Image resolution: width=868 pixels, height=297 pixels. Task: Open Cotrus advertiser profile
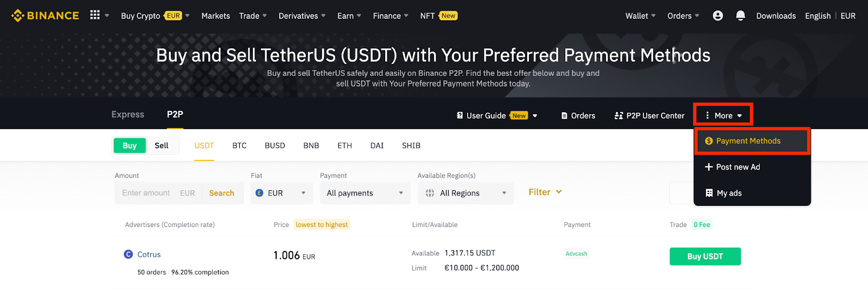point(149,254)
